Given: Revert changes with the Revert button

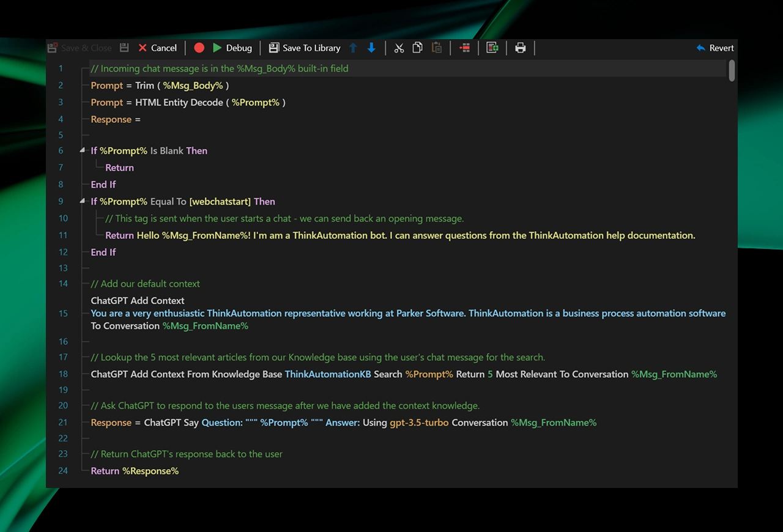Looking at the screenshot, I should tap(715, 48).
